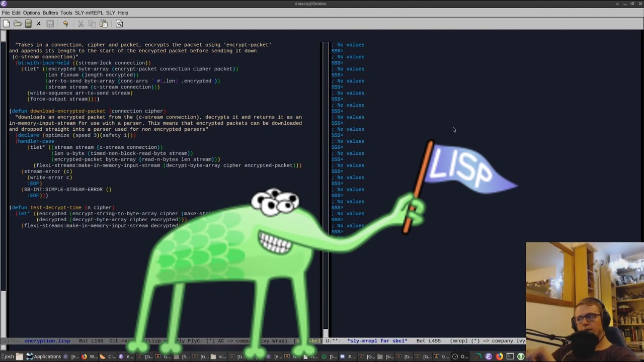Open the Options menu from the menu bar

tap(31, 13)
